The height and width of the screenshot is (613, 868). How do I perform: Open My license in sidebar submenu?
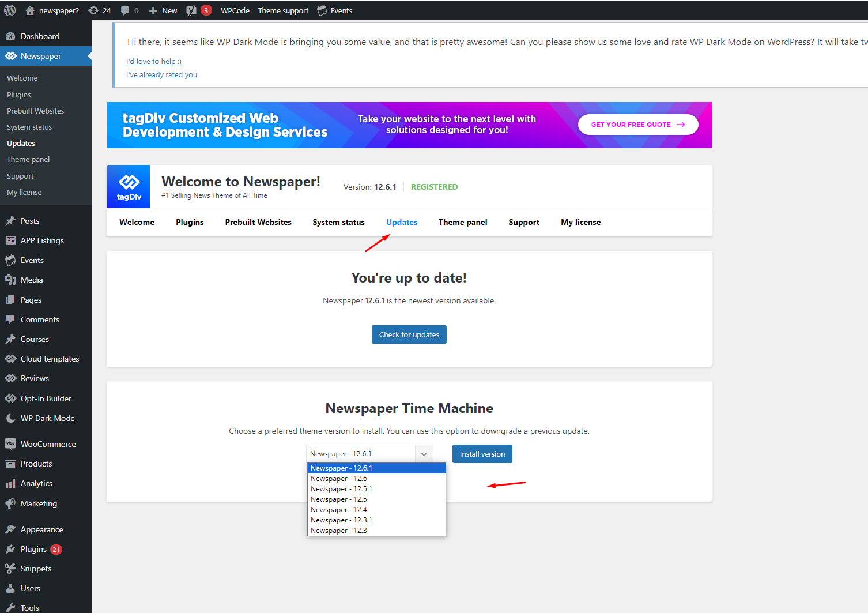pos(24,192)
